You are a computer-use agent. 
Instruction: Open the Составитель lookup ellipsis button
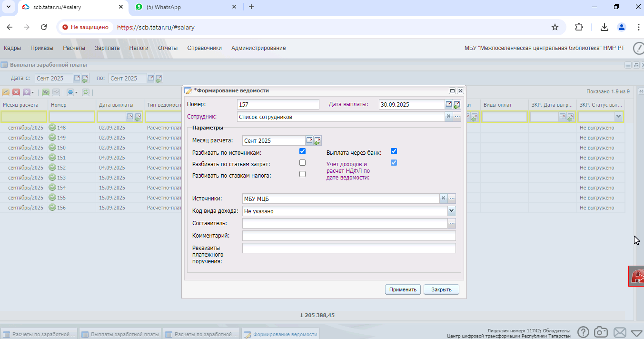click(x=452, y=223)
